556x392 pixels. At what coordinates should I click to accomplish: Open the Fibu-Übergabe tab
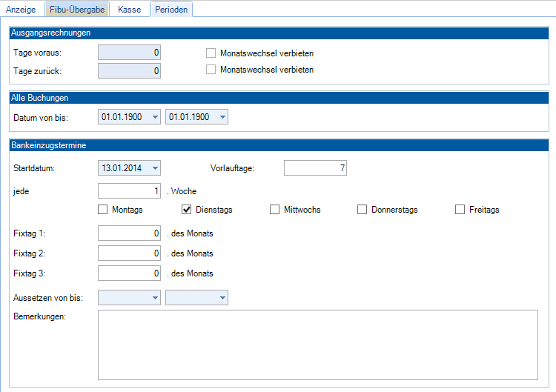77,10
